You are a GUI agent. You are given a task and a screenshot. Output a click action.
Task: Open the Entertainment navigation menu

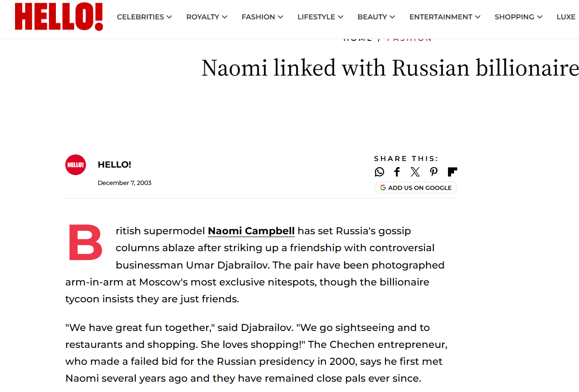(x=445, y=17)
